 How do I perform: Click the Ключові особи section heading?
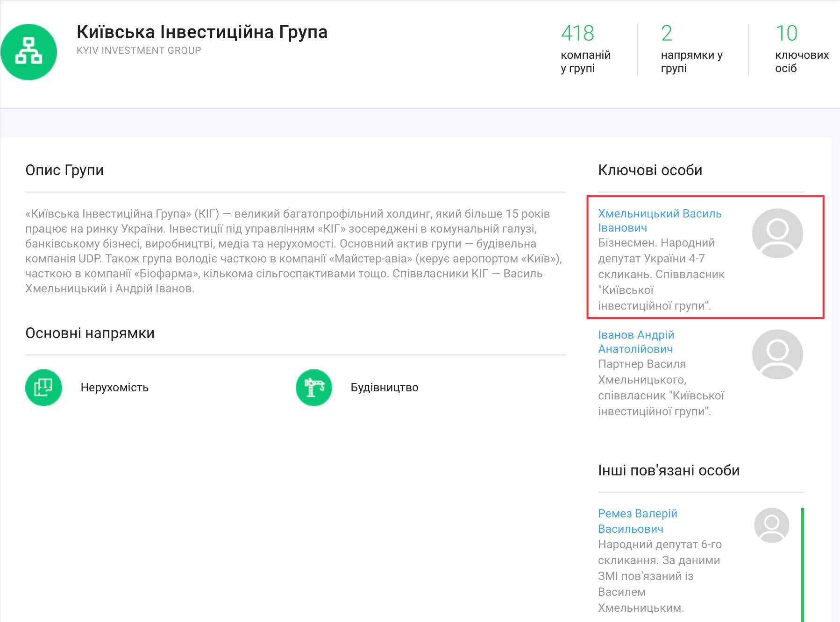(x=650, y=170)
